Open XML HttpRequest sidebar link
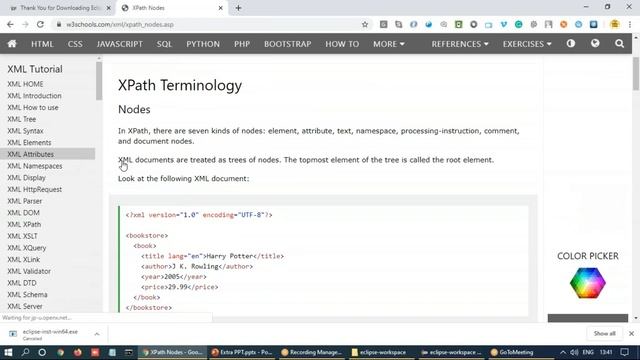The width and height of the screenshot is (640, 360). click(35, 189)
